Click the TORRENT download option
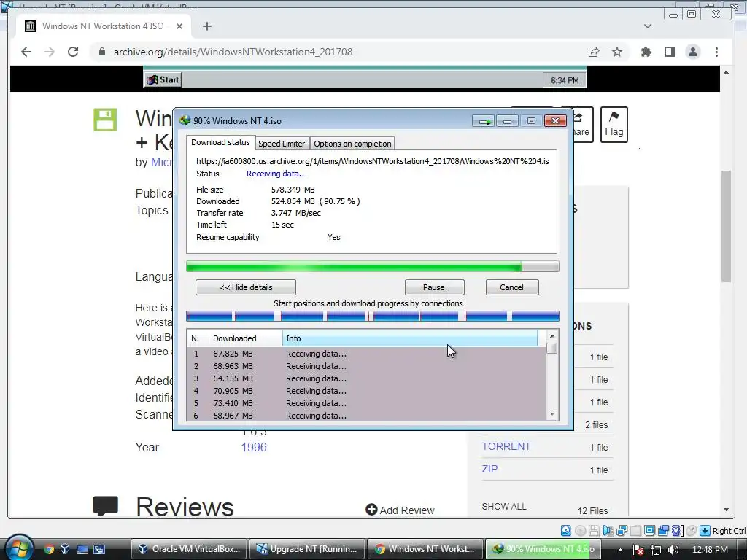Screen dimensions: 747x560 pos(506,446)
